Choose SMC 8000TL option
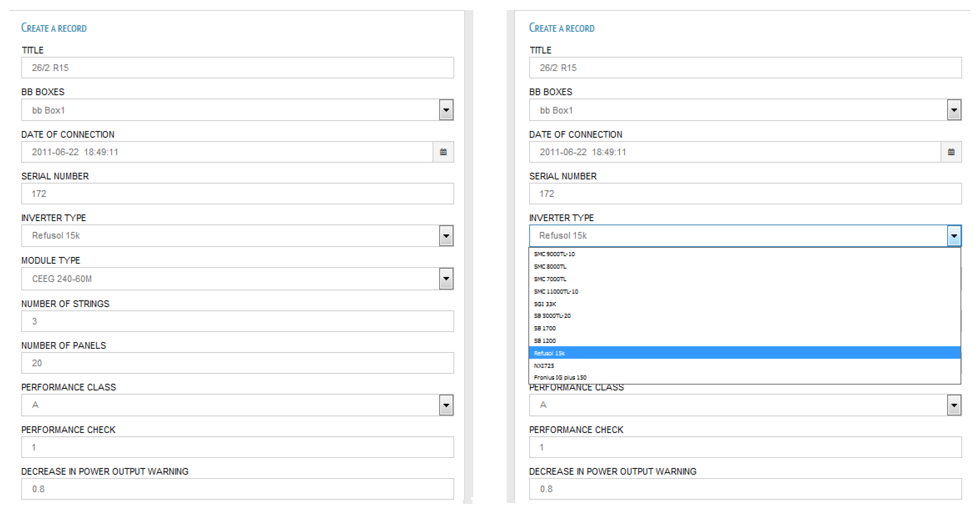The height and width of the screenshot is (512, 980). 550,266
